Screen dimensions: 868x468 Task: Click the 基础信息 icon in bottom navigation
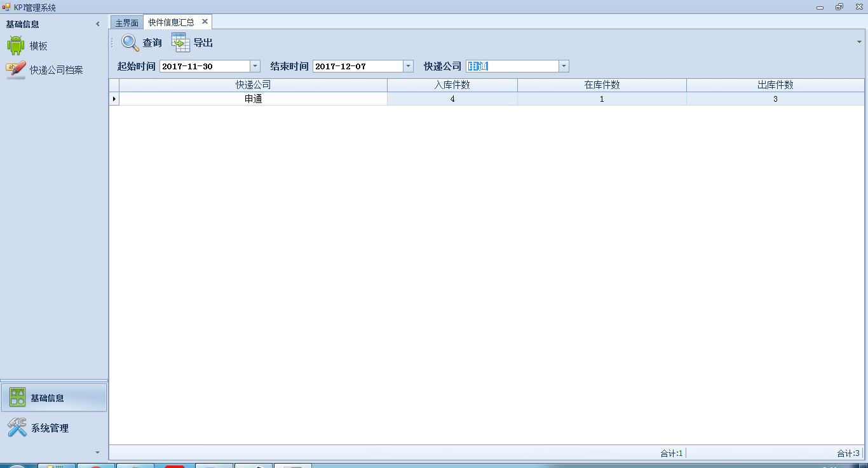tap(18, 397)
